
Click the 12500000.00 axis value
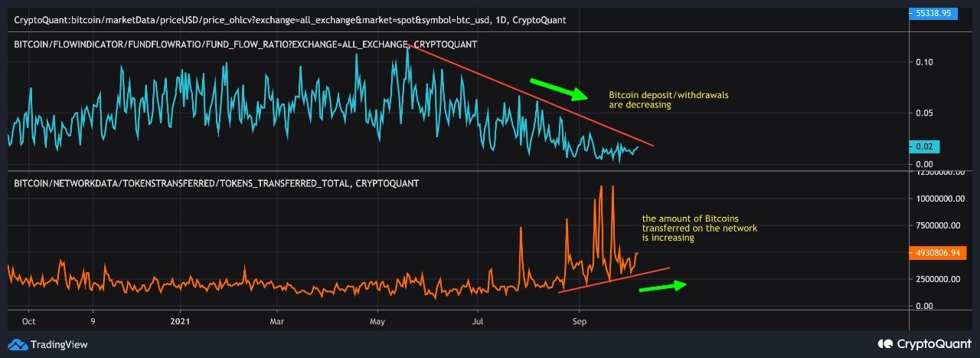coord(941,173)
